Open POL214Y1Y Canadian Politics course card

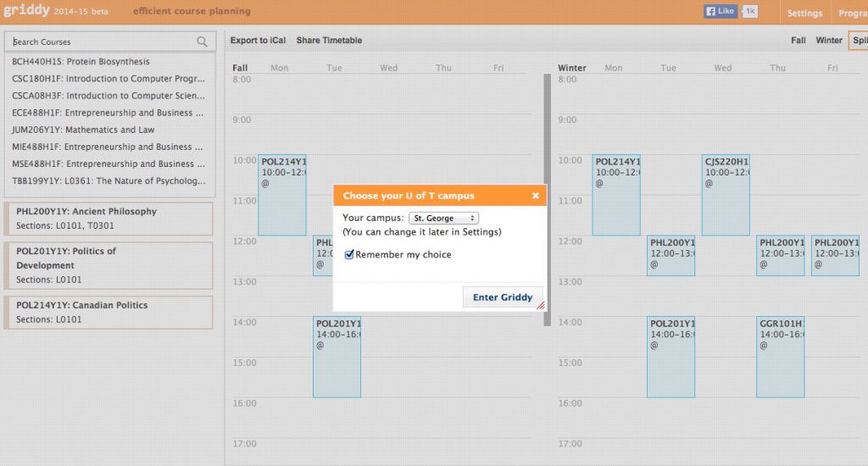pos(108,312)
